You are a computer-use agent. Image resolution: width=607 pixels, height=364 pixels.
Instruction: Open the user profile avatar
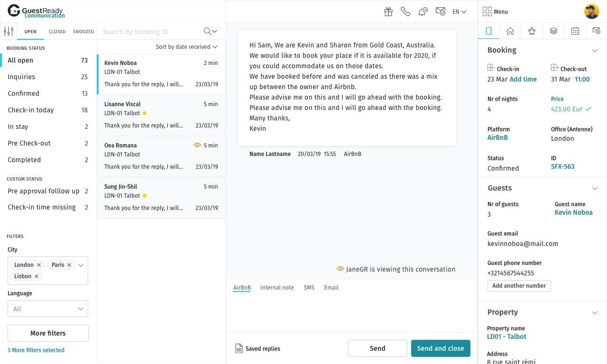592,11
